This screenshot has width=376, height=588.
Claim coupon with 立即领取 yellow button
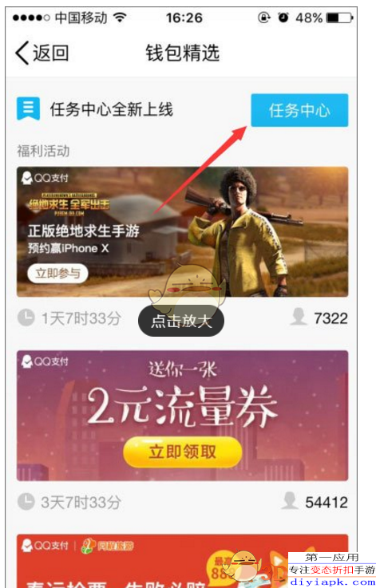point(182,452)
